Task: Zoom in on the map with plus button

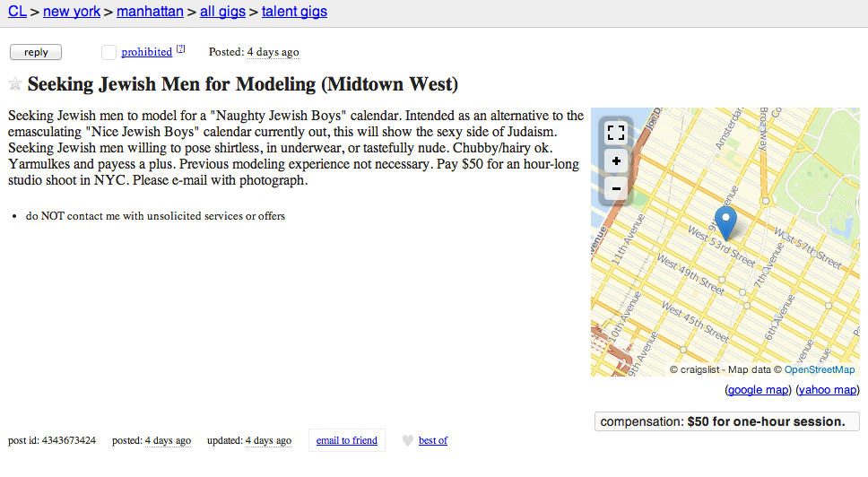Action: (x=615, y=161)
